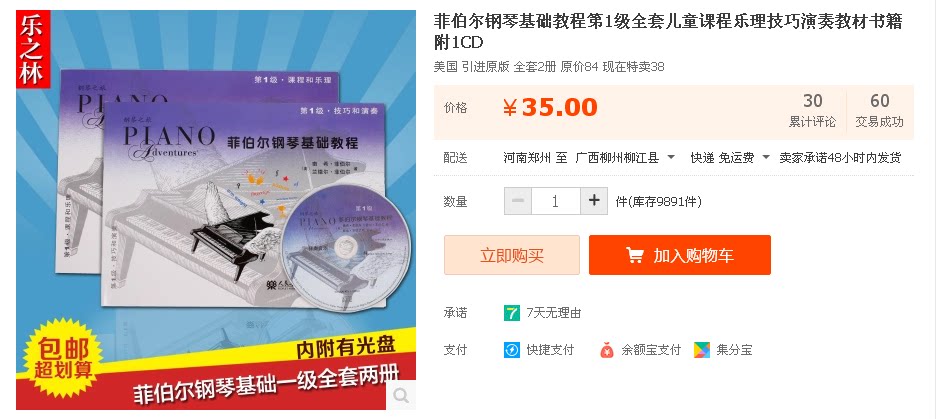946x419 pixels.
Task: Decrease quantity with the minus button
Action: 518,201
